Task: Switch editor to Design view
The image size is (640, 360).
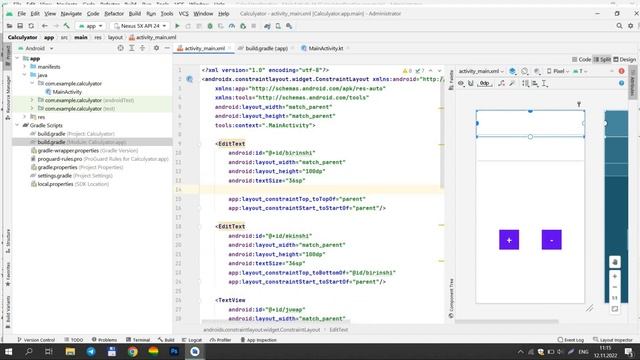Action: point(624,59)
